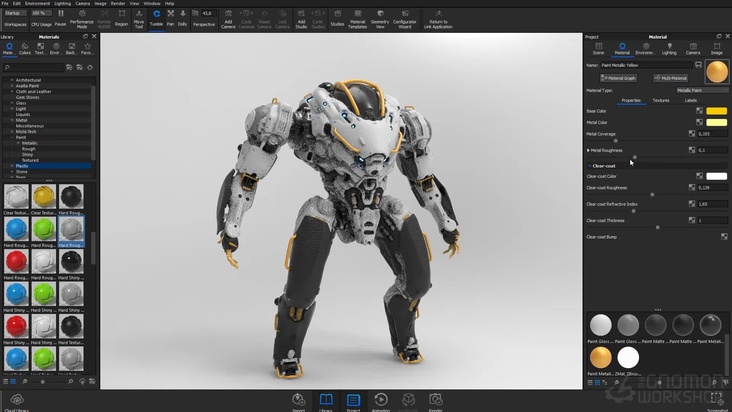Screen dimensions: 732x412
Task: Open the Render menu
Action: point(118,3)
